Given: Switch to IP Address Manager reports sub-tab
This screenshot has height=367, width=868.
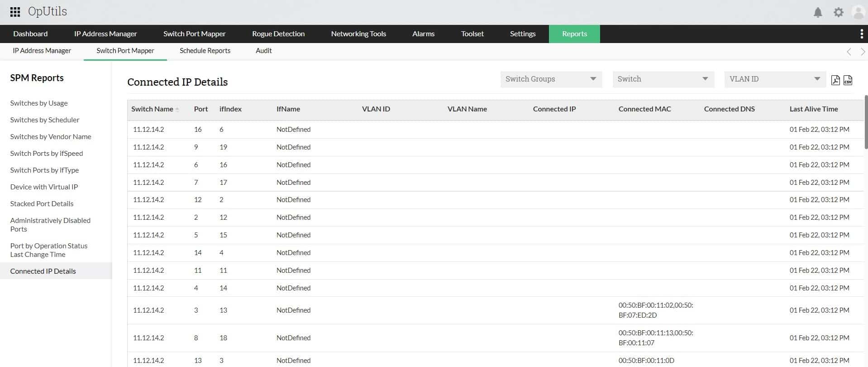Looking at the screenshot, I should pyautogui.click(x=42, y=51).
